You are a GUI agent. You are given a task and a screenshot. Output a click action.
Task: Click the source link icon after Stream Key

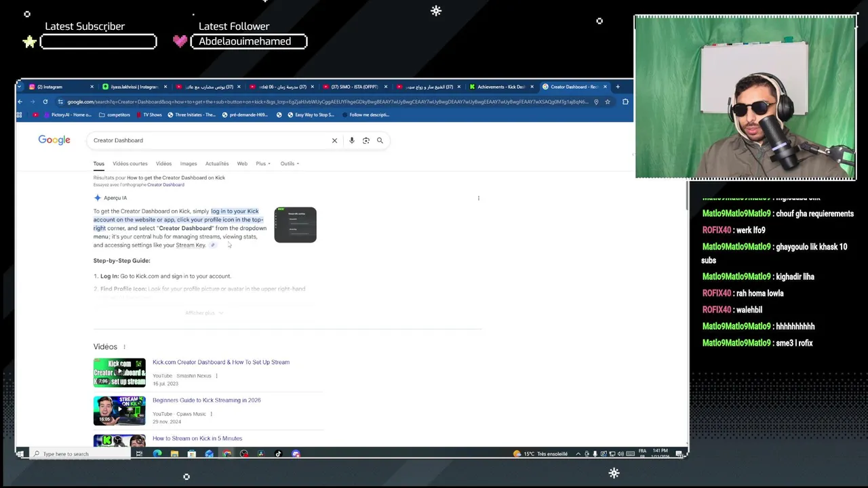(x=212, y=245)
